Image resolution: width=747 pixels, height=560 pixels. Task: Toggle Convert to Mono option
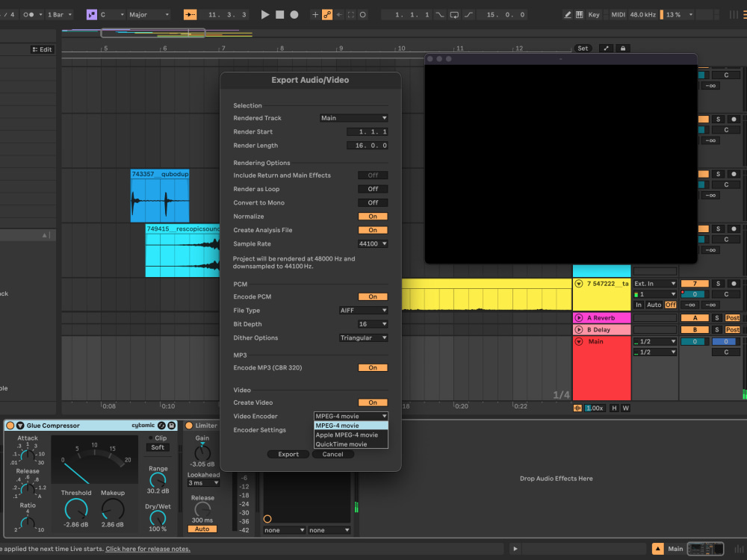tap(373, 203)
